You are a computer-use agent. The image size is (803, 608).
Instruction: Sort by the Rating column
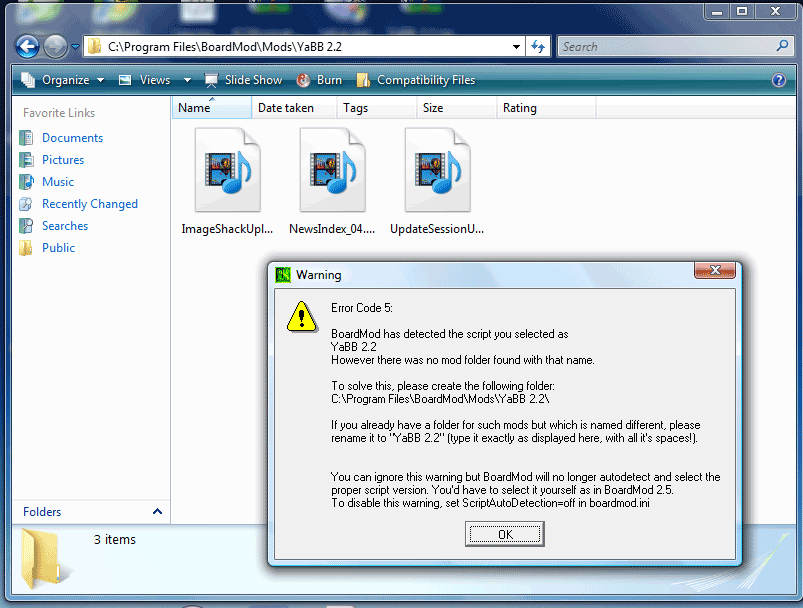point(546,108)
